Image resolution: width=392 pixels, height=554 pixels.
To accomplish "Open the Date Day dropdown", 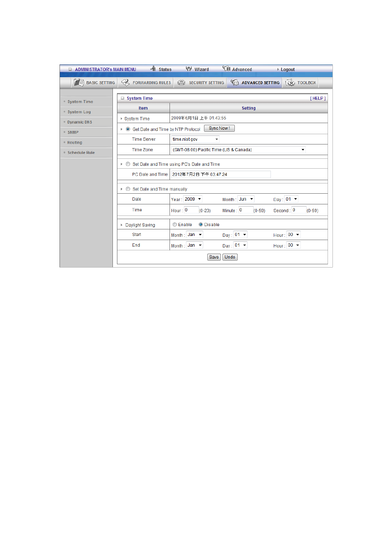I will 291,199.
